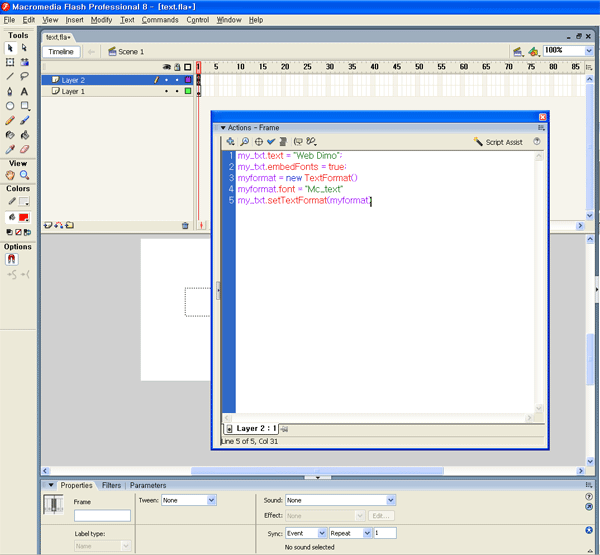Select the Free Transform tool
The image size is (600, 555).
tap(10, 62)
